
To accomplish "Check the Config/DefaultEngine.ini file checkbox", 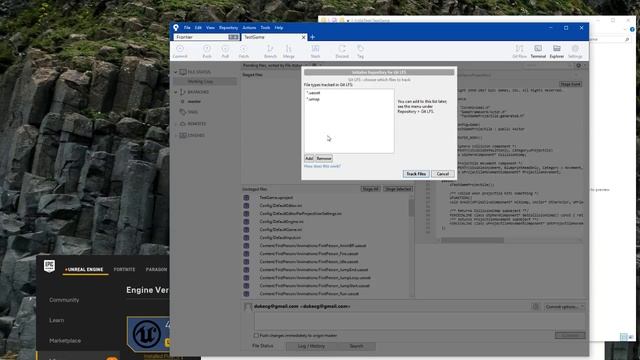I will (x=246, y=222).
